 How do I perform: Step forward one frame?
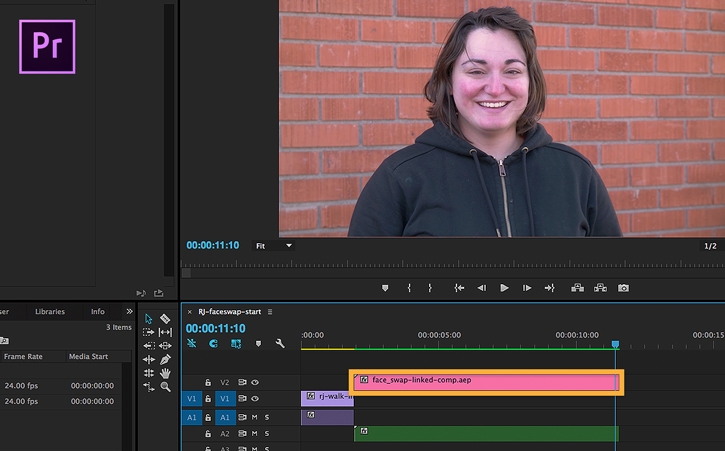[527, 288]
